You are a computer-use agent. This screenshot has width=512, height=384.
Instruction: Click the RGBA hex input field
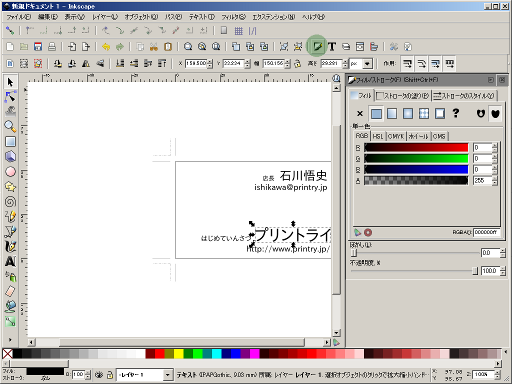[486, 232]
